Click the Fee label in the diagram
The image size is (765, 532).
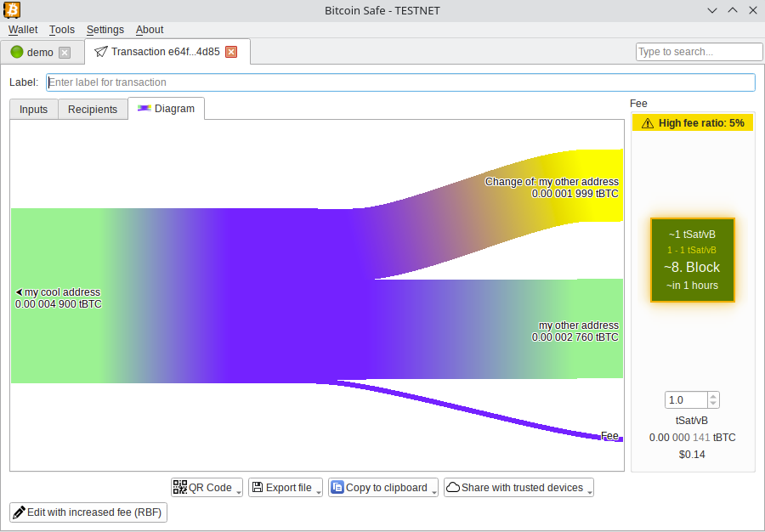pyautogui.click(x=609, y=435)
